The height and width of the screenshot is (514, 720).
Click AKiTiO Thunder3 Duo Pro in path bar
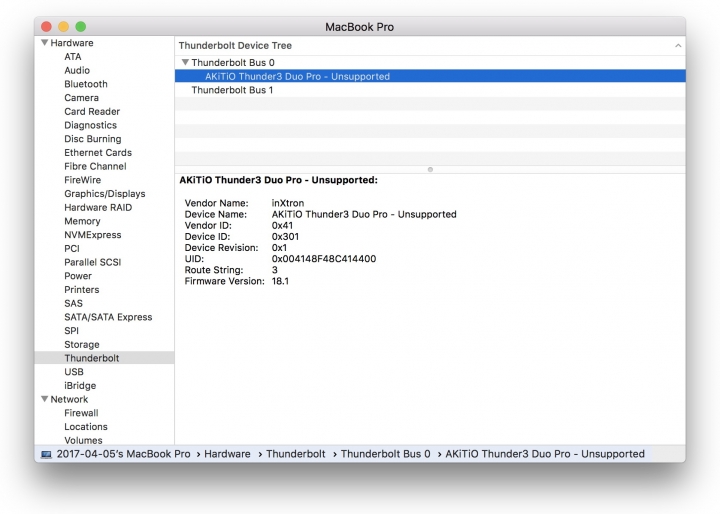pyautogui.click(x=545, y=454)
